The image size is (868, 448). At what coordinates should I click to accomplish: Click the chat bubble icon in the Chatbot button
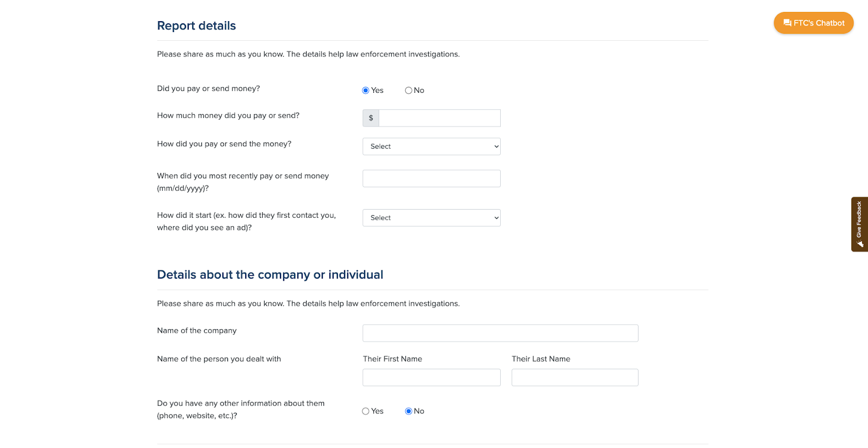[x=787, y=23]
